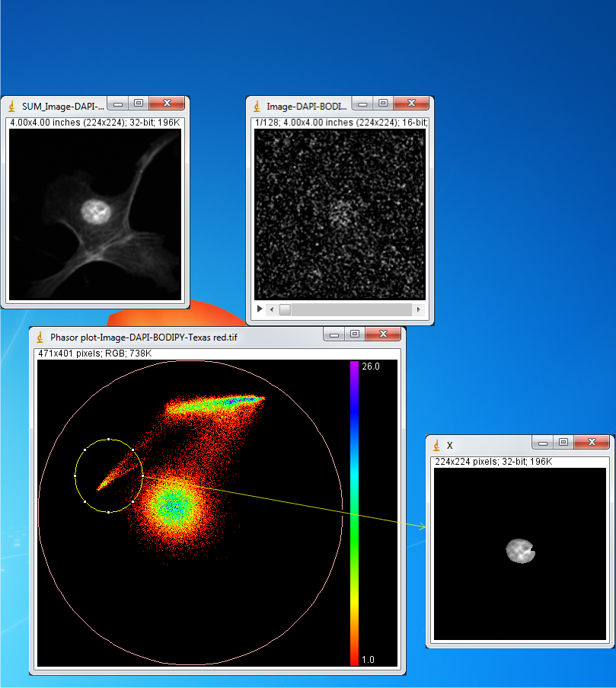This screenshot has height=688, width=616.
Task: Click the microscope icon in Phasor plot window
Action: click(40, 337)
